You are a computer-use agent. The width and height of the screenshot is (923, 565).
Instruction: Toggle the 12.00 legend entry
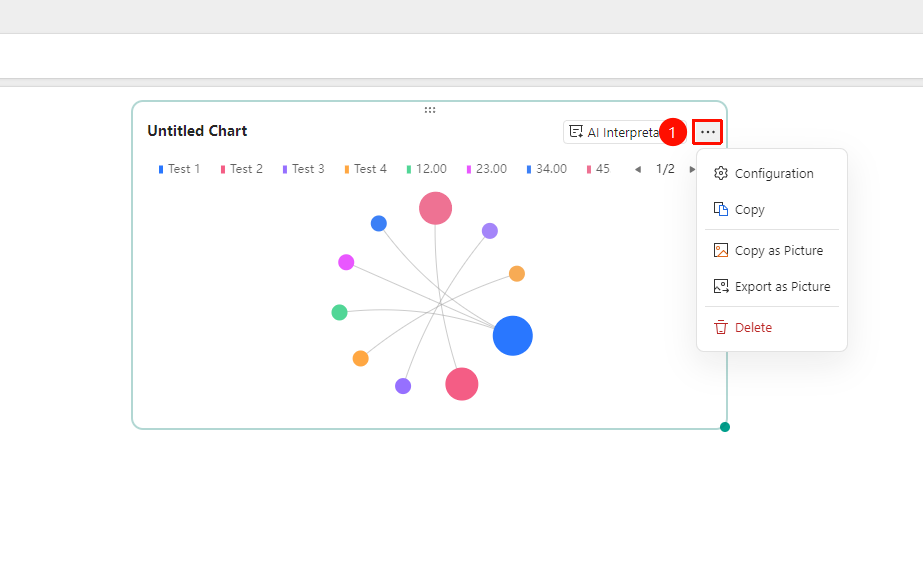[427, 169]
